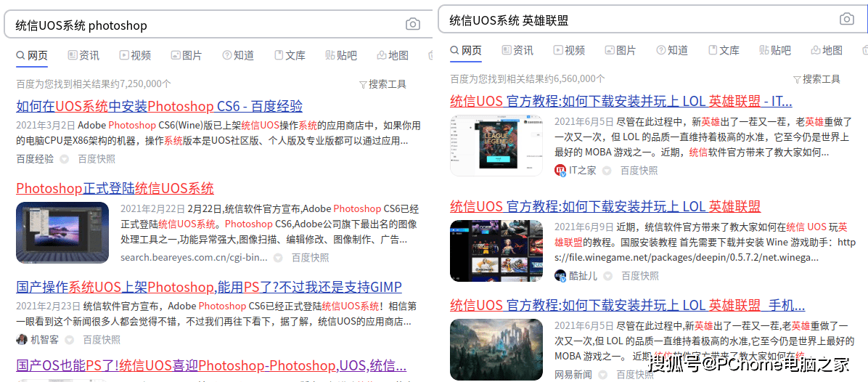Click 百度快照 link next to 百度经验
The image size is (868, 382).
click(97, 160)
